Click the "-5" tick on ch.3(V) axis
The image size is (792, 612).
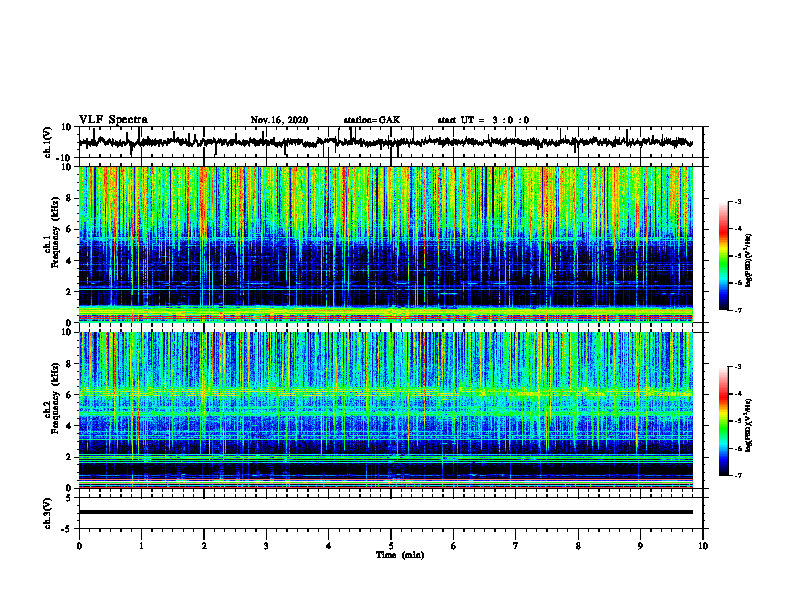click(68, 529)
